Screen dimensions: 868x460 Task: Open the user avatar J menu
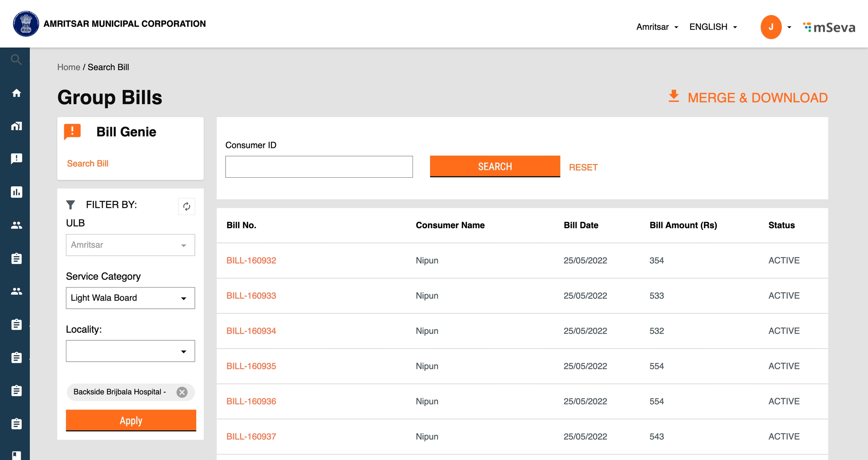771,27
